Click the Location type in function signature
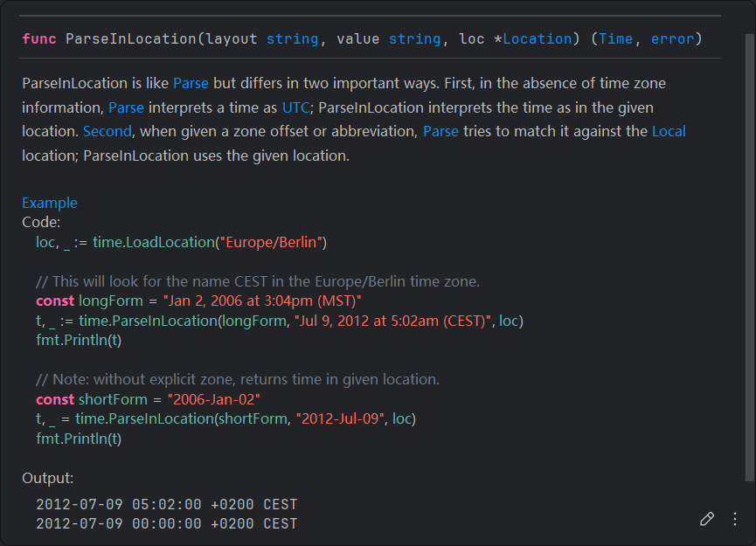756x546 pixels. (x=538, y=38)
